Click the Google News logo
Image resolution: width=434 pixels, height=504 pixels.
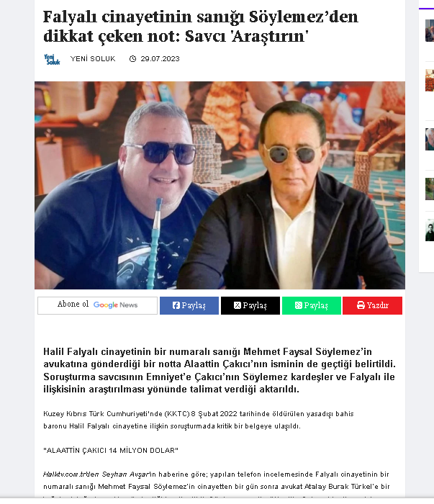(115, 305)
